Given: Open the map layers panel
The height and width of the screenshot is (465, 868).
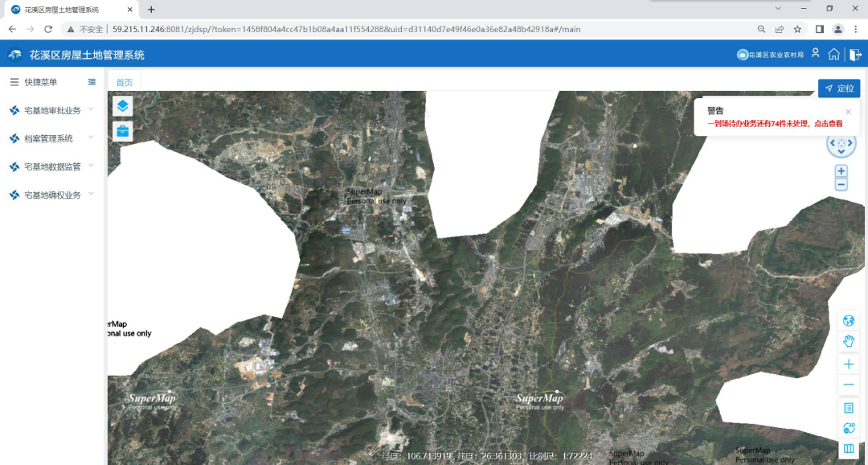Looking at the screenshot, I should tap(122, 106).
